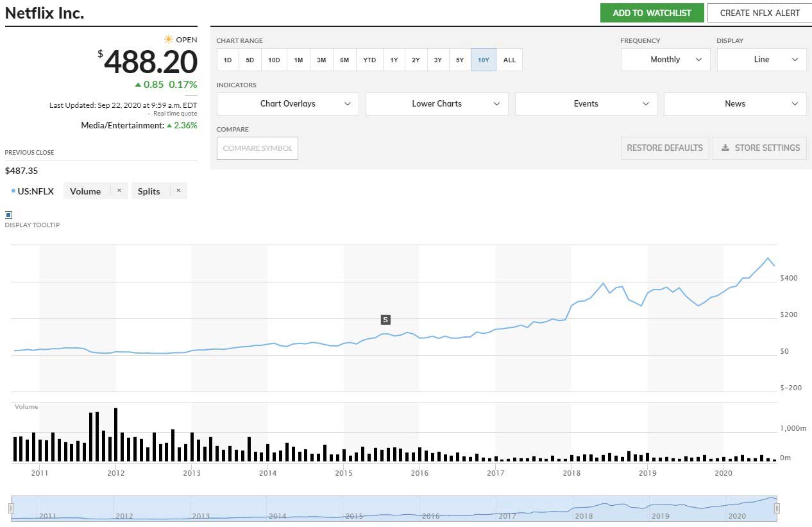Save chart with Store Settings button
The image size is (812, 527).
(760, 148)
